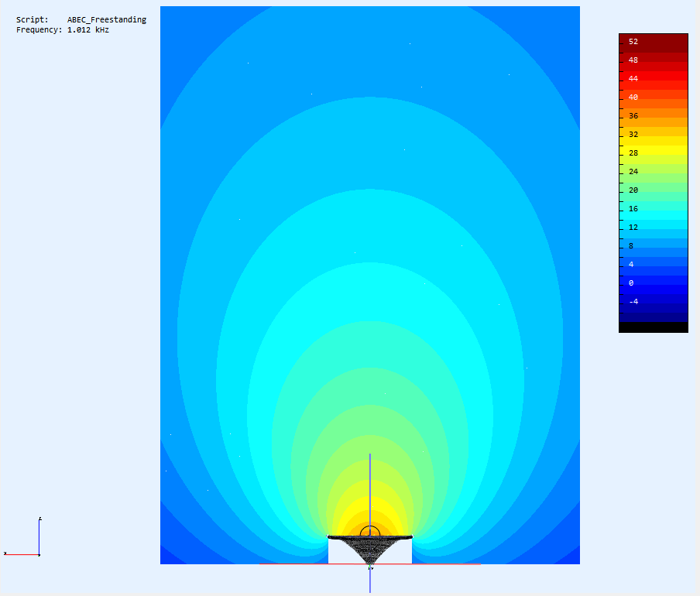700x596 pixels.
Task: Click the 0 value on the color scale
Action: pos(631,283)
